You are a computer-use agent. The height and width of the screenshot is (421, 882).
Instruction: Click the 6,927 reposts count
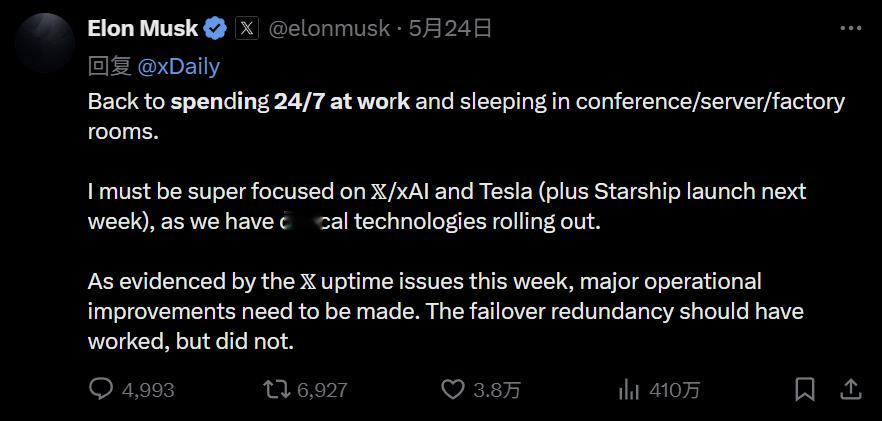point(322,390)
